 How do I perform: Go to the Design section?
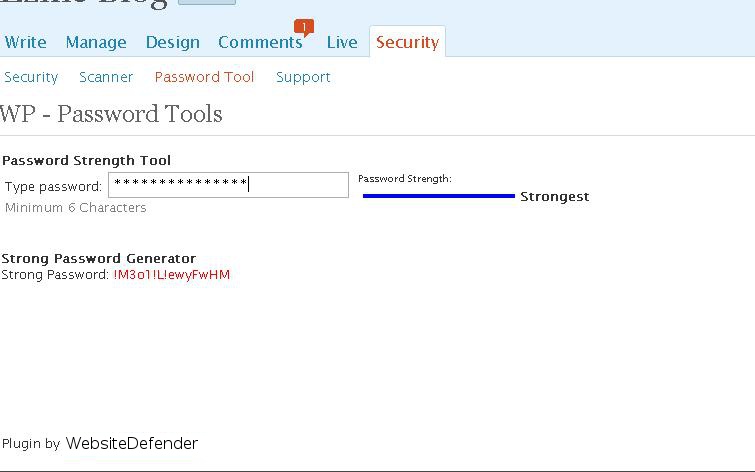pos(172,42)
